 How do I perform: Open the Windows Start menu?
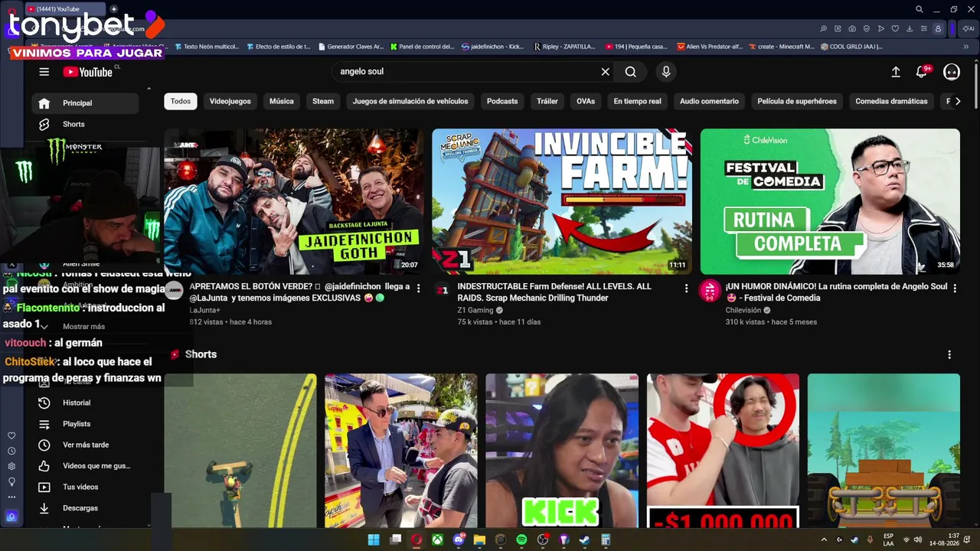point(374,540)
